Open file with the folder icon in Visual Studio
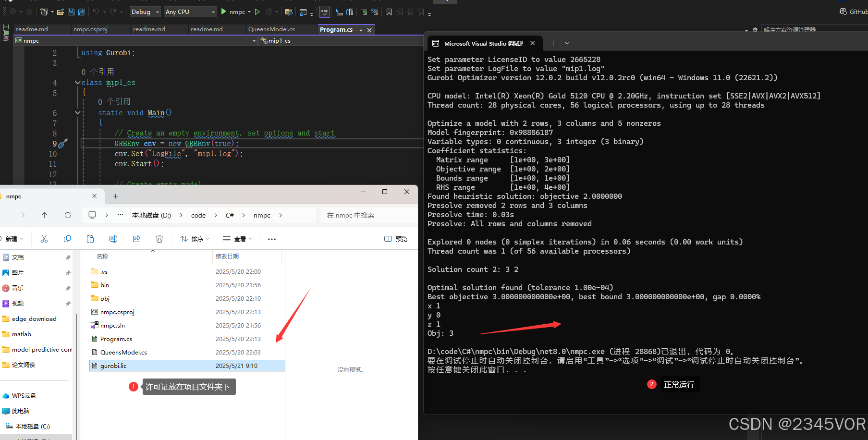 pos(60,12)
